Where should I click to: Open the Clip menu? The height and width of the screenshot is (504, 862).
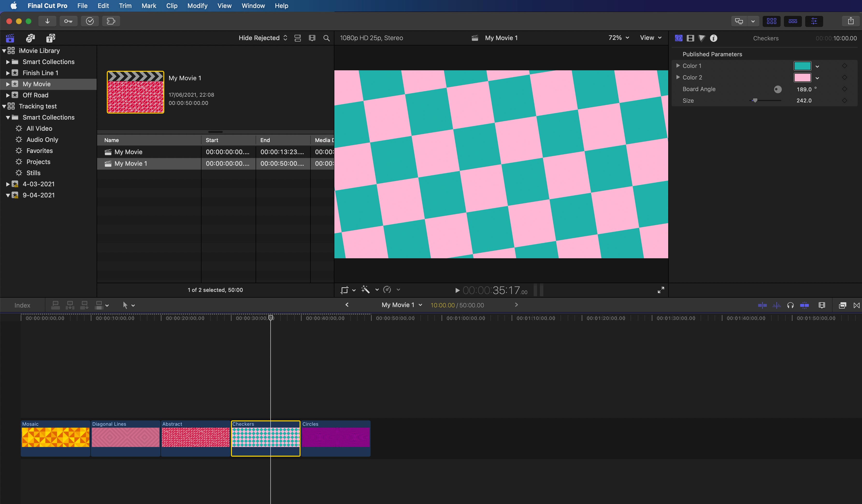tap(172, 6)
